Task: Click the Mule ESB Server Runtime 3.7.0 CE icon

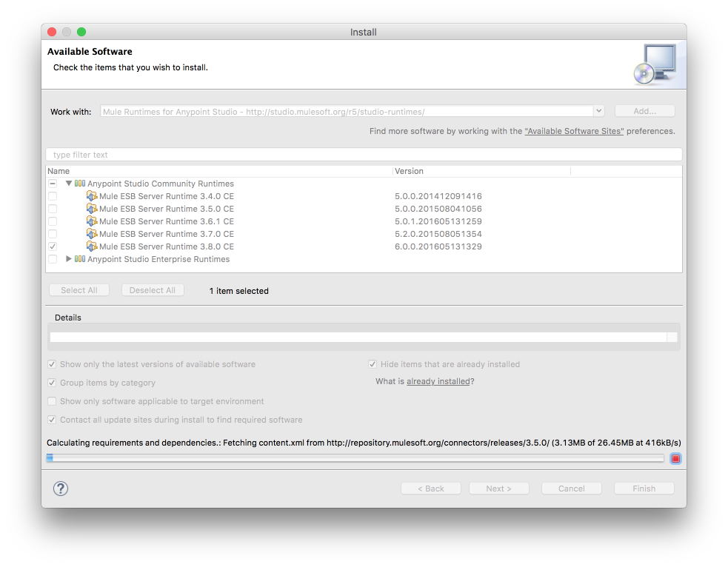Action: [92, 233]
